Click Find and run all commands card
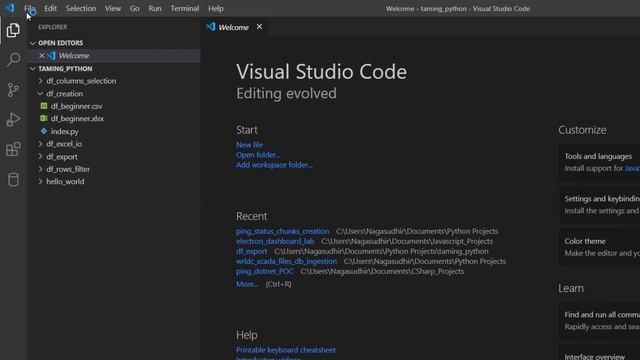This screenshot has width=640, height=360. (x=599, y=320)
